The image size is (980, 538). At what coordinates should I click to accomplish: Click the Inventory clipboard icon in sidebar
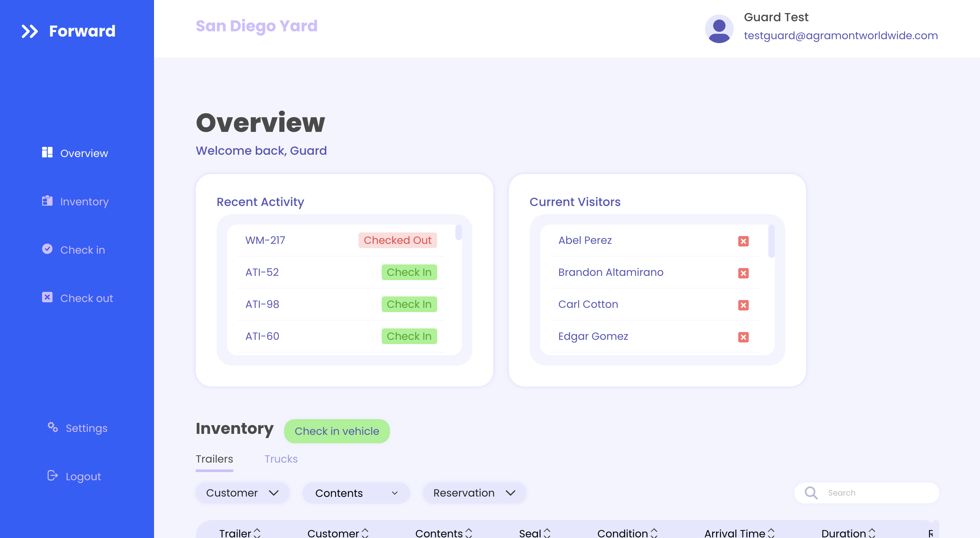click(x=47, y=201)
